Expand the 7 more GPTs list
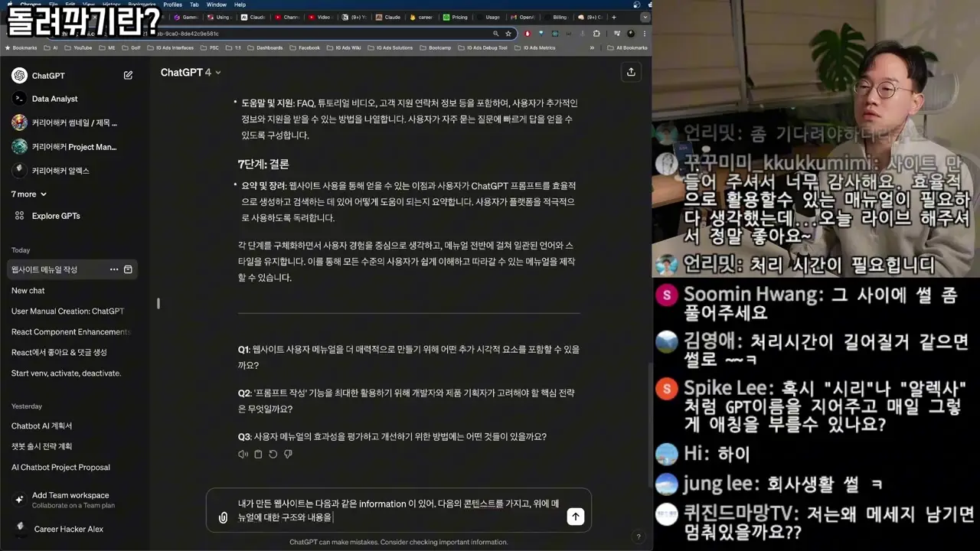Screen dimensions: 980x551 pyautogui.click(x=29, y=194)
